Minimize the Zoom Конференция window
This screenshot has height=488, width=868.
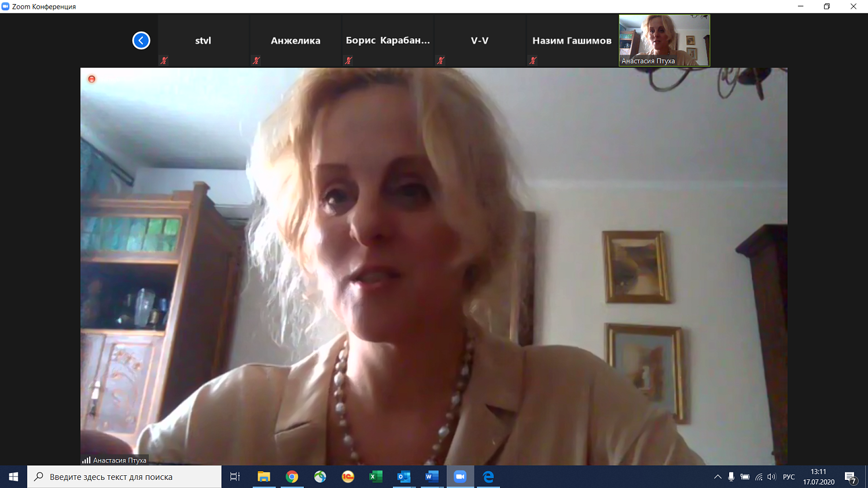coord(801,6)
